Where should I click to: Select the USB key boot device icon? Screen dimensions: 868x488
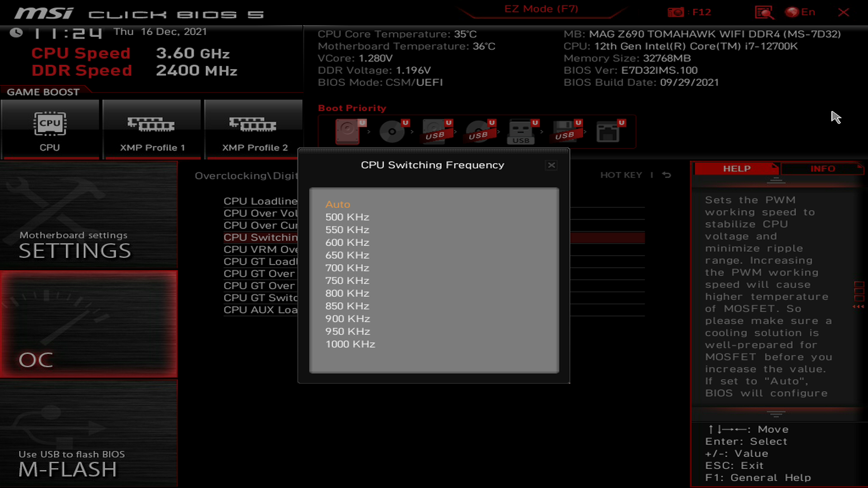[x=523, y=131]
